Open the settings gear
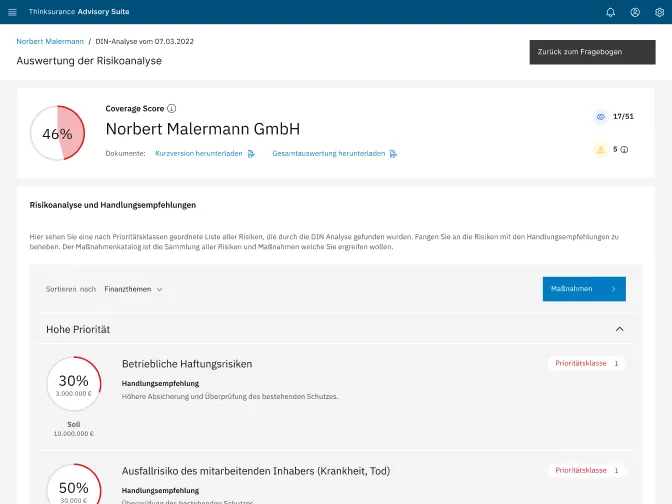Viewport: 672px width, 504px height. click(x=659, y=12)
